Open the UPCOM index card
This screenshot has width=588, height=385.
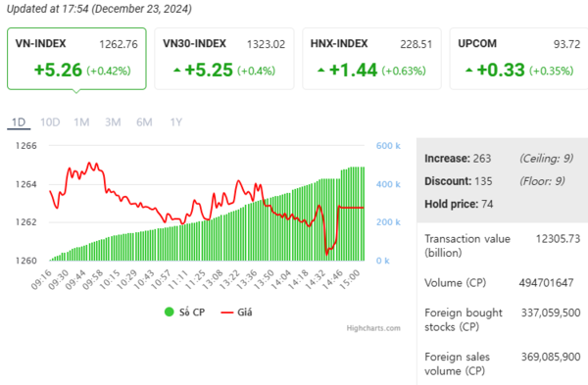(x=519, y=59)
